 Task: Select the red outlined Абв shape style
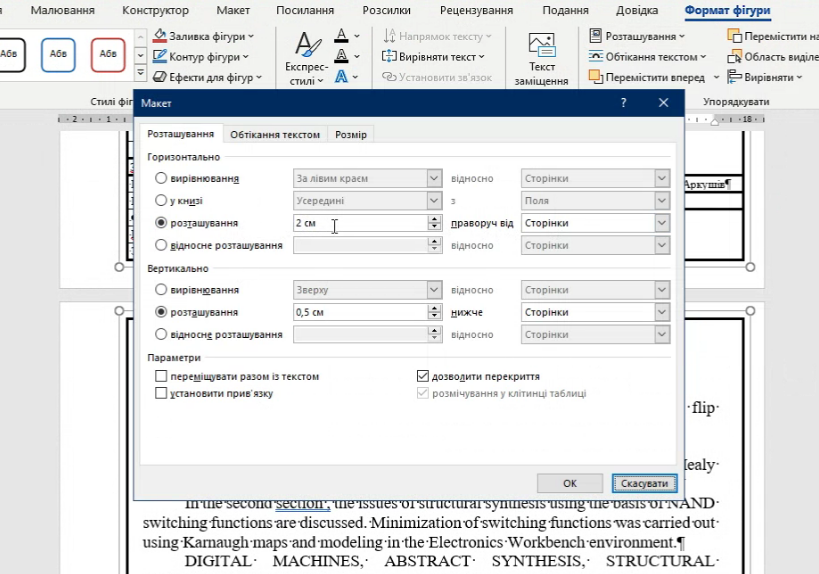108,54
